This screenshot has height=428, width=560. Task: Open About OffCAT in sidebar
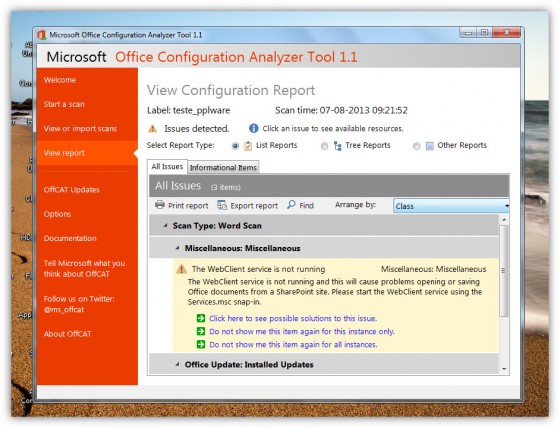coord(67,334)
